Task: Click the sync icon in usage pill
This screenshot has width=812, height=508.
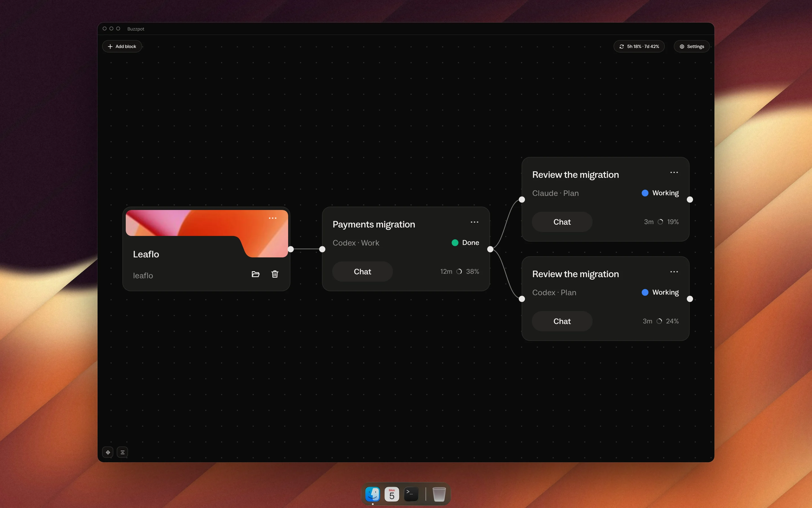Action: coord(621,46)
